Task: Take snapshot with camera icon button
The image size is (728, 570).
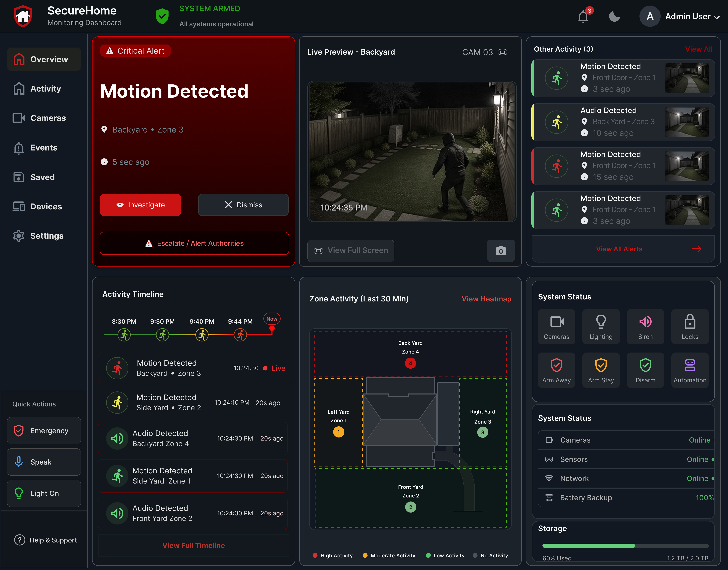Action: (501, 251)
